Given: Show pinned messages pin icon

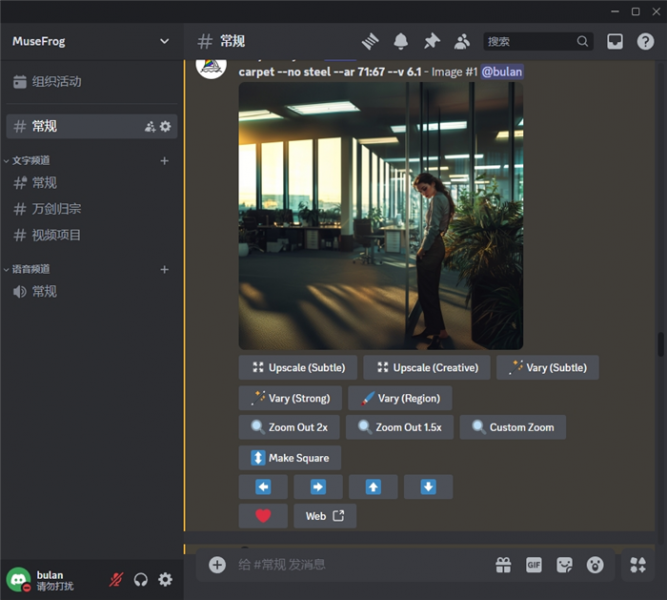Looking at the screenshot, I should click(431, 41).
